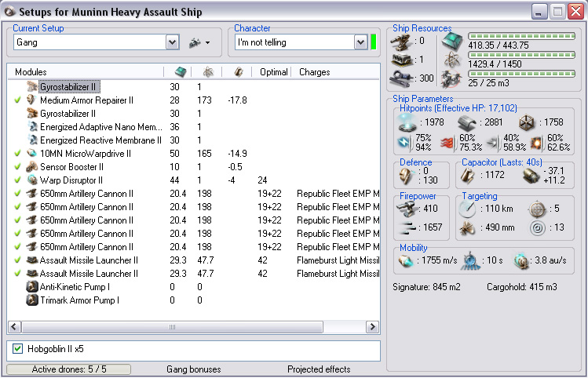Viewport: 588px width, 378px height.
Task: Select the Trimark Armor Pump I rig row
Action: tap(193, 300)
